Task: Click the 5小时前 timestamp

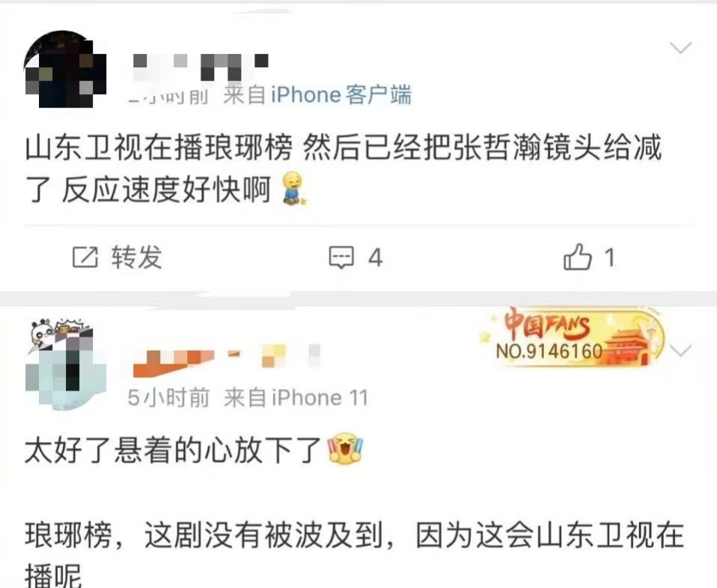Action: pos(168,397)
